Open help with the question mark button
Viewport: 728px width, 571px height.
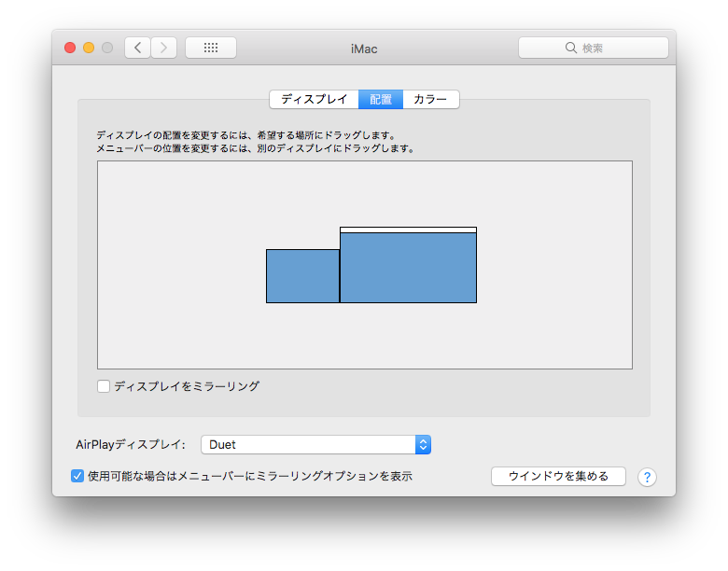coord(647,477)
